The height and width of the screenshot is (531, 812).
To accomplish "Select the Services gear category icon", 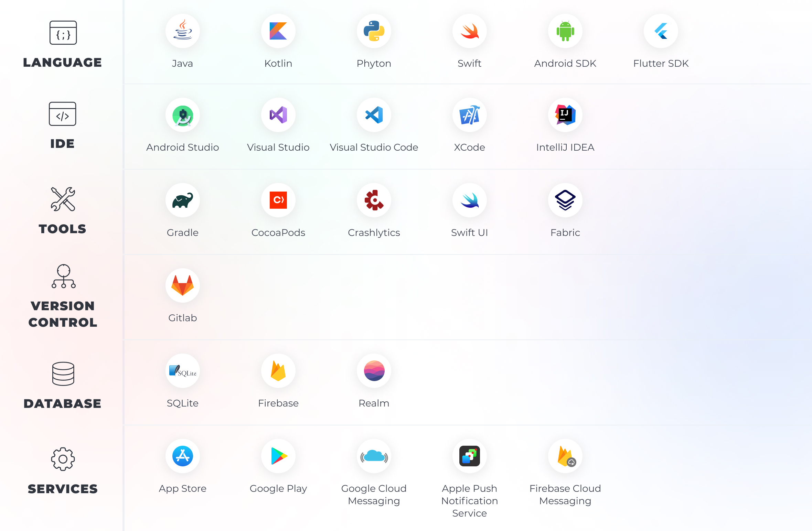I will (x=63, y=459).
